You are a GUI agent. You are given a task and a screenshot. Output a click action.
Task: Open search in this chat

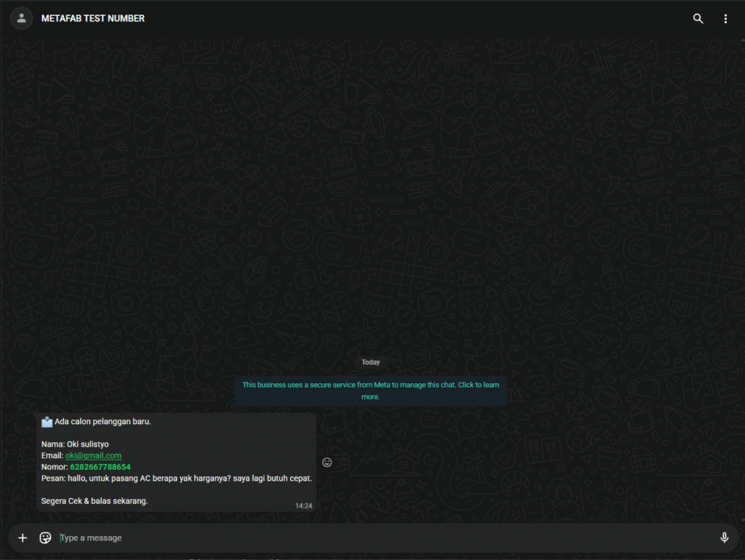tap(698, 19)
